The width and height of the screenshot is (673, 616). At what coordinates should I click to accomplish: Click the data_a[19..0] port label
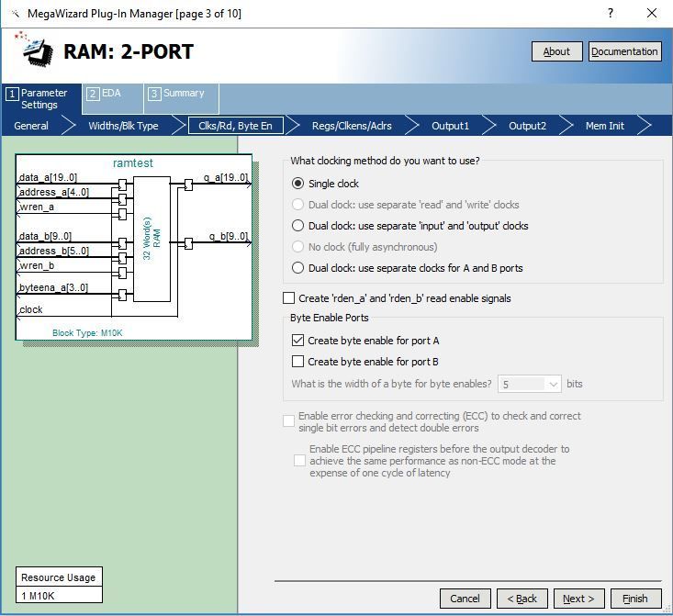click(x=48, y=177)
